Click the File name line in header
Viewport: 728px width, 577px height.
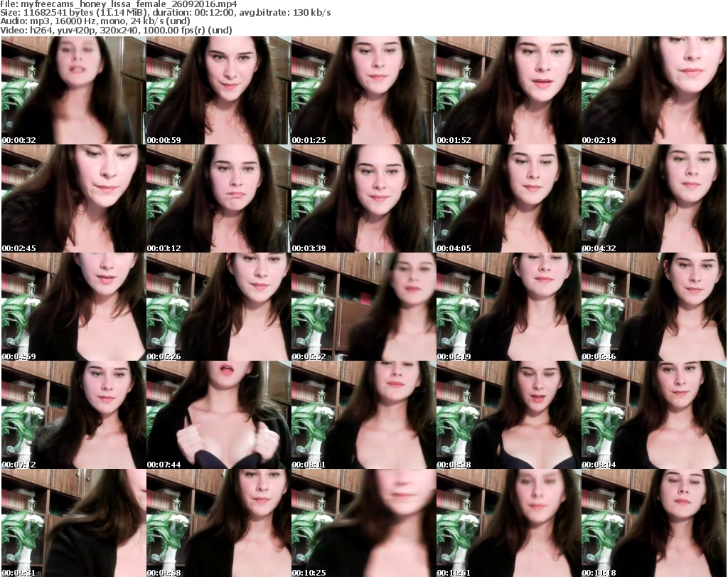(x=119, y=4)
